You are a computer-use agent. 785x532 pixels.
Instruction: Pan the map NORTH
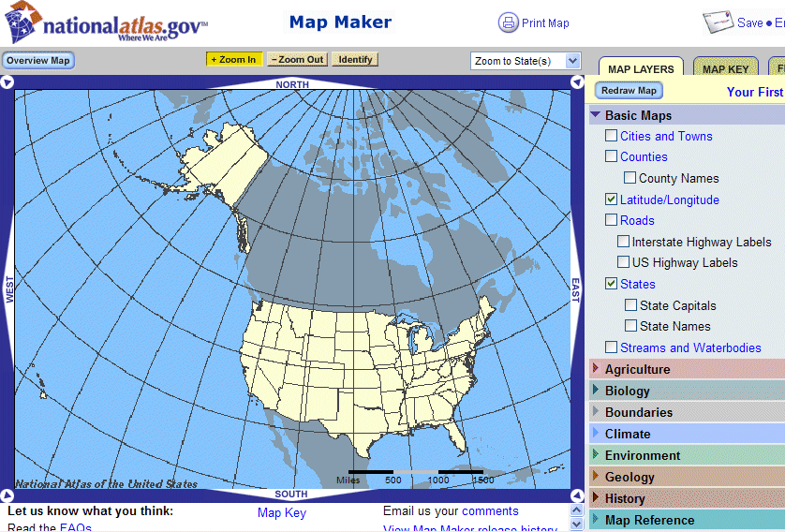292,84
